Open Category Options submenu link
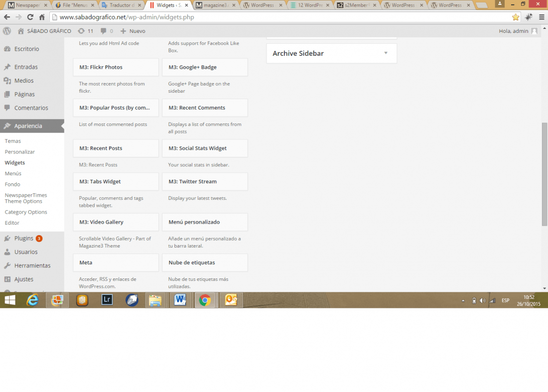The image size is (548, 392). click(x=26, y=212)
